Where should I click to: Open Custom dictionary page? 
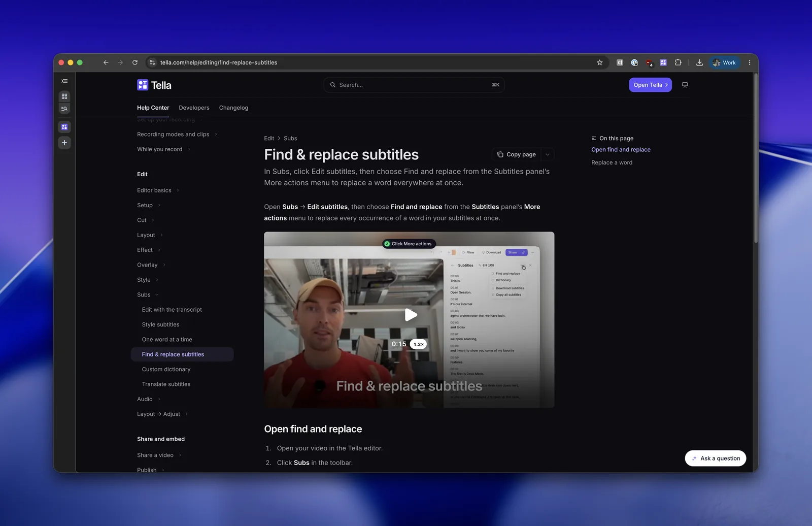click(x=166, y=369)
